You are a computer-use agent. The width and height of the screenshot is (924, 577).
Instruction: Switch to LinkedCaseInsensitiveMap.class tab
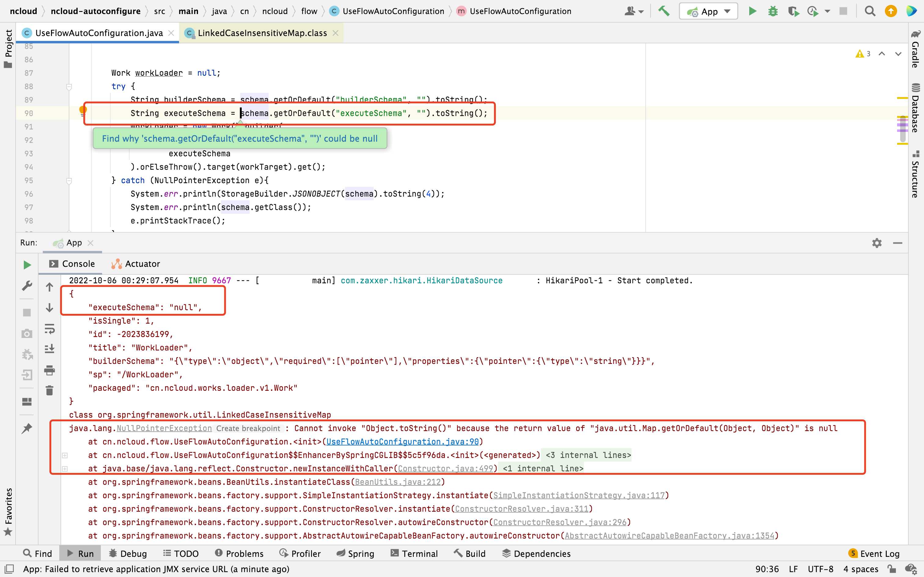tap(262, 33)
